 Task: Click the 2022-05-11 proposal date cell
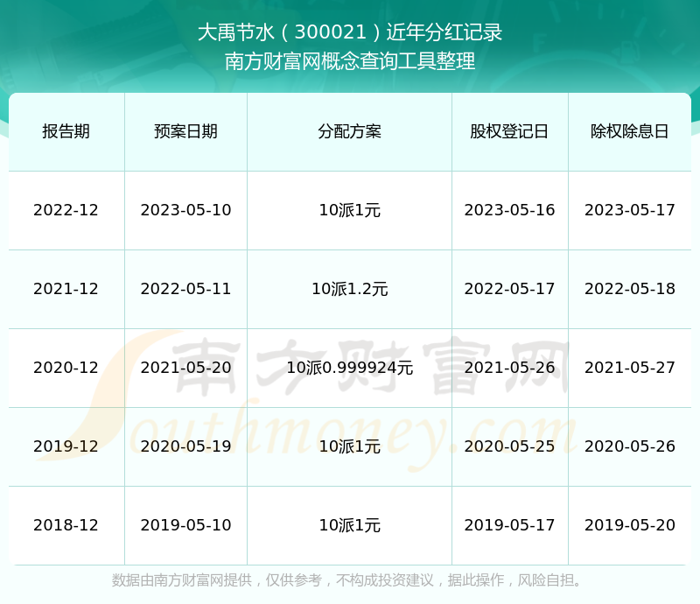coord(185,289)
